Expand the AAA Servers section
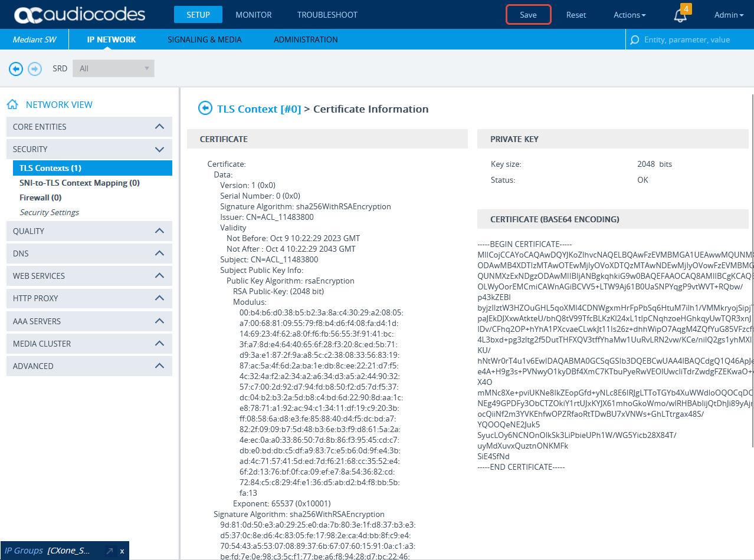Image resolution: width=754 pixels, height=560 pixels. pyautogui.click(x=89, y=321)
